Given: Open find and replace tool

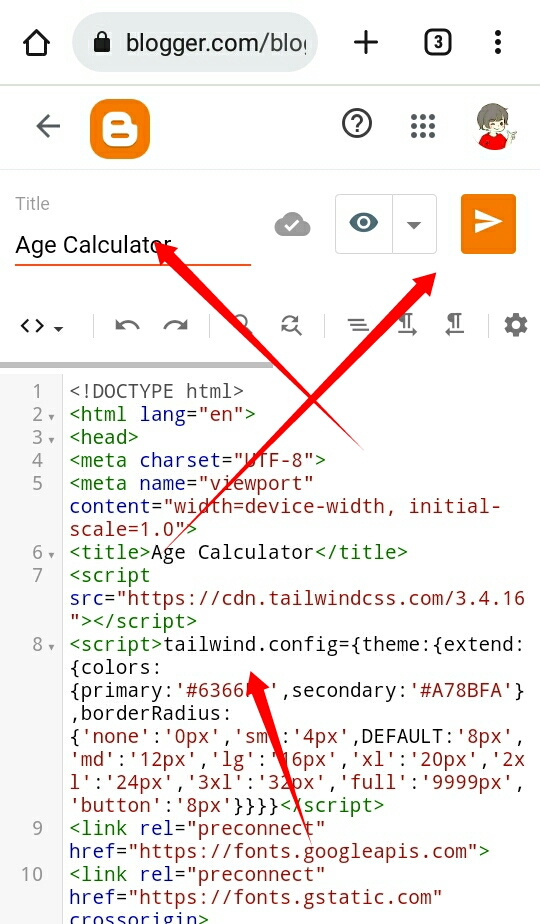Looking at the screenshot, I should 291,325.
